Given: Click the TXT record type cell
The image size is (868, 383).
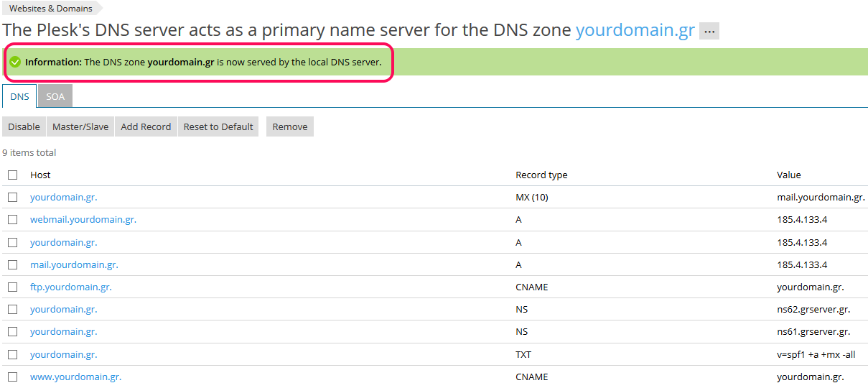Looking at the screenshot, I should point(523,354).
